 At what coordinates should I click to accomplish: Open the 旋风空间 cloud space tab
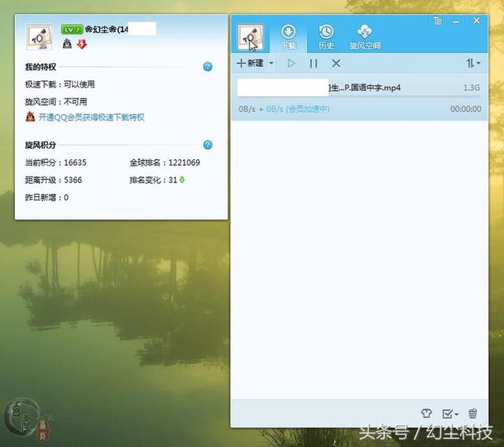pos(365,37)
